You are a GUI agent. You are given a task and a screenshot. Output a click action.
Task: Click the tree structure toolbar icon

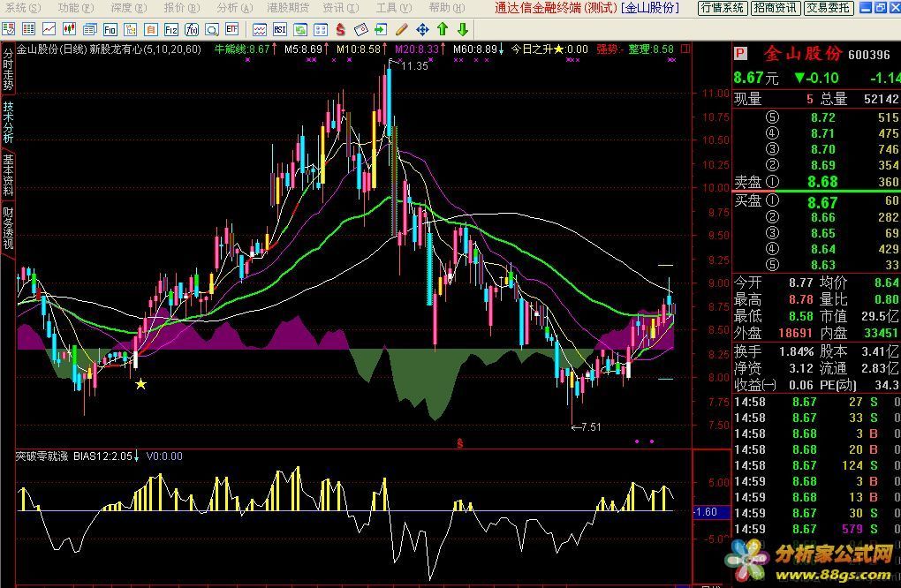pos(131,29)
